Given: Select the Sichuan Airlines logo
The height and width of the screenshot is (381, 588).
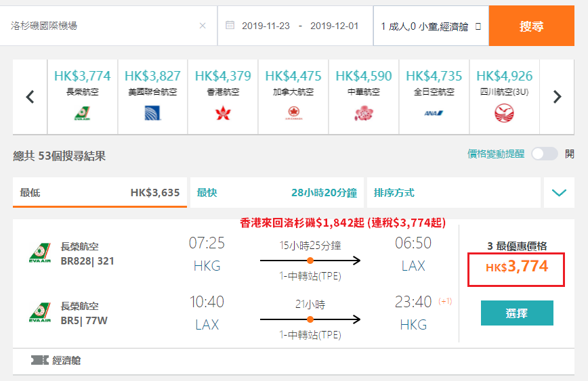Looking at the screenshot, I should click(504, 113).
